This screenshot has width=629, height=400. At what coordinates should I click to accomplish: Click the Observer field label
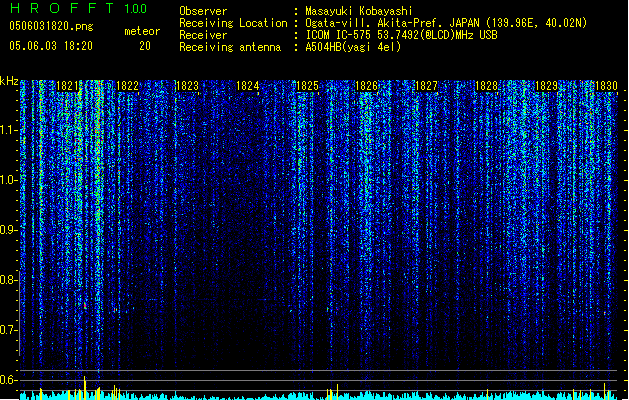point(203,11)
